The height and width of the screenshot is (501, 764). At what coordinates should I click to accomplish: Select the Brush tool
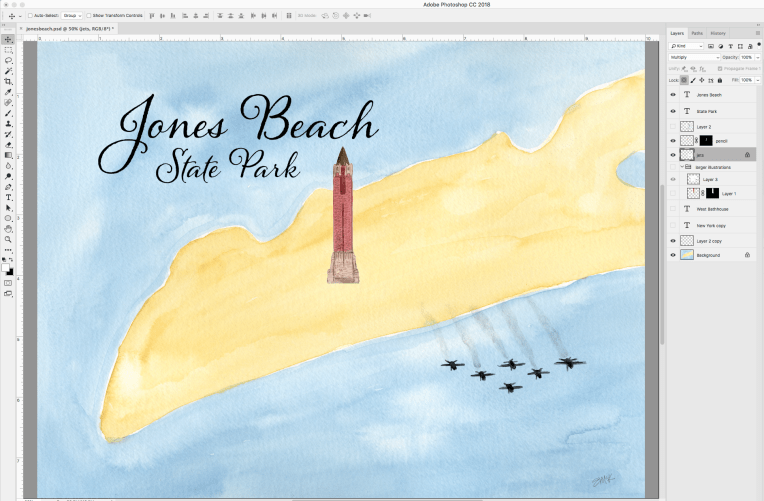click(x=8, y=113)
